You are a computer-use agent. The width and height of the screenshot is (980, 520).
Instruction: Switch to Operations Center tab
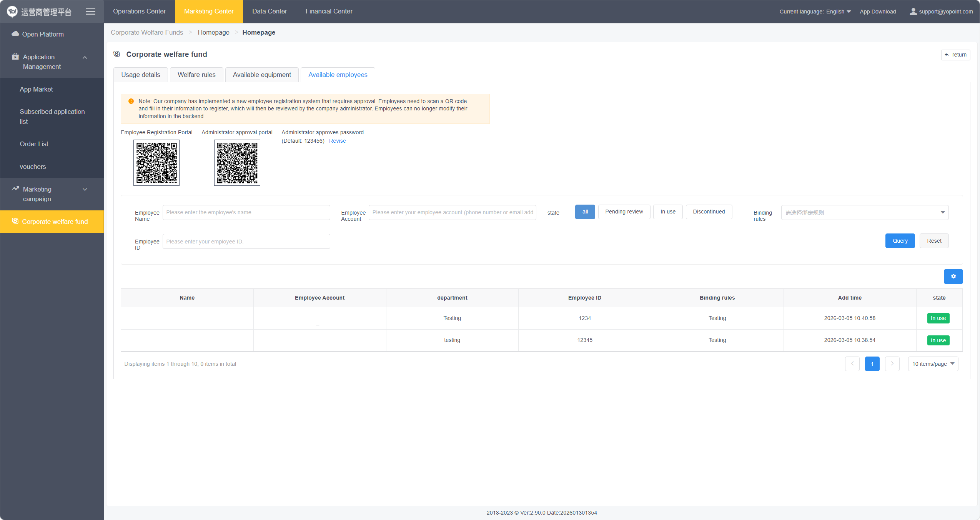pyautogui.click(x=139, y=12)
